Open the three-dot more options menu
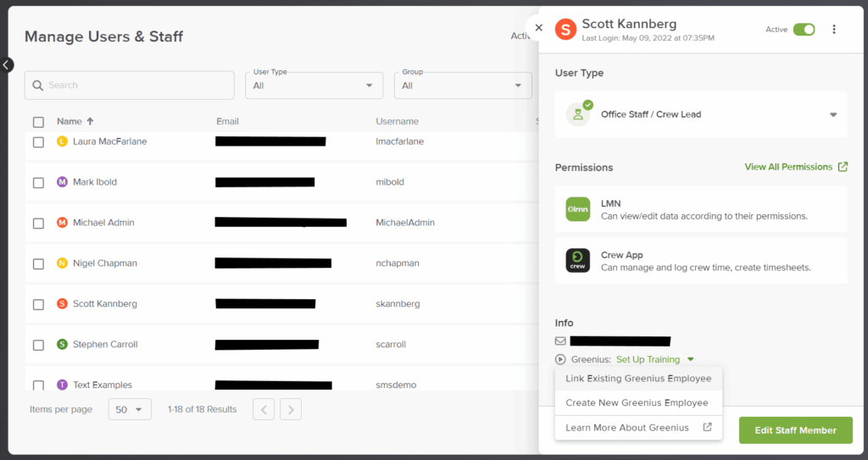Image resolution: width=868 pixels, height=460 pixels. pos(834,30)
